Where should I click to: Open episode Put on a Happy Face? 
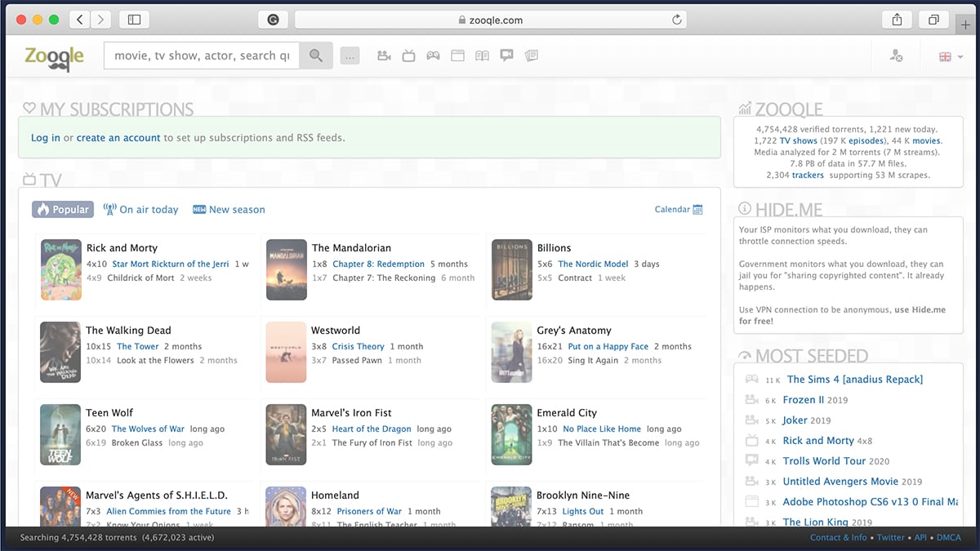[x=608, y=347]
